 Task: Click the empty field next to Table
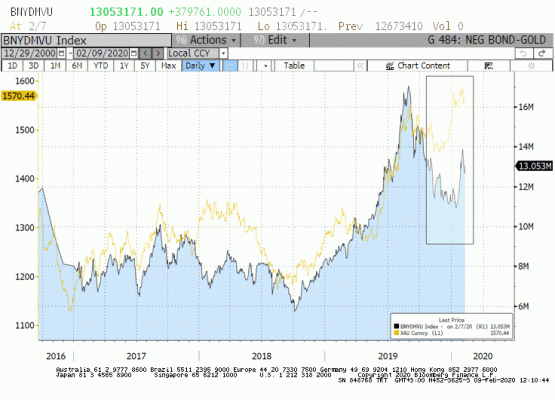tap(334, 66)
